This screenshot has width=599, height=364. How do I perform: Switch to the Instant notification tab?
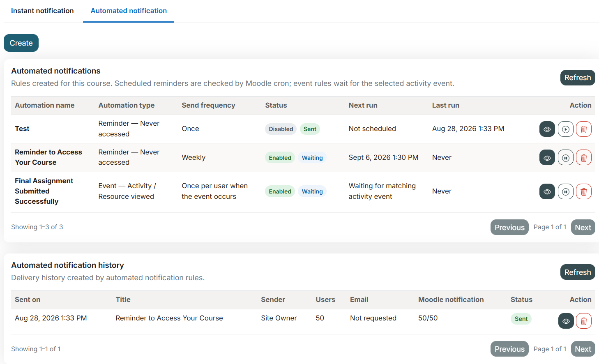tap(42, 11)
